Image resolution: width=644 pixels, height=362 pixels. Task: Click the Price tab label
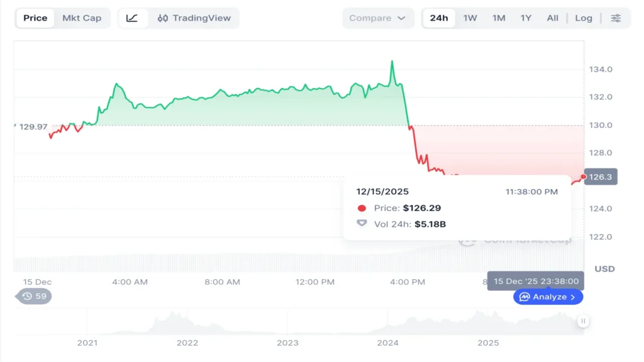pos(35,18)
